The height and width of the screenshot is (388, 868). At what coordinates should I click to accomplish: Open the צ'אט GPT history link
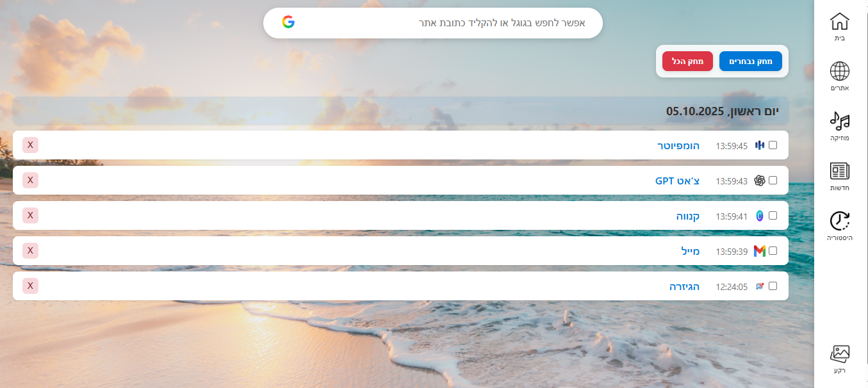coord(677,181)
